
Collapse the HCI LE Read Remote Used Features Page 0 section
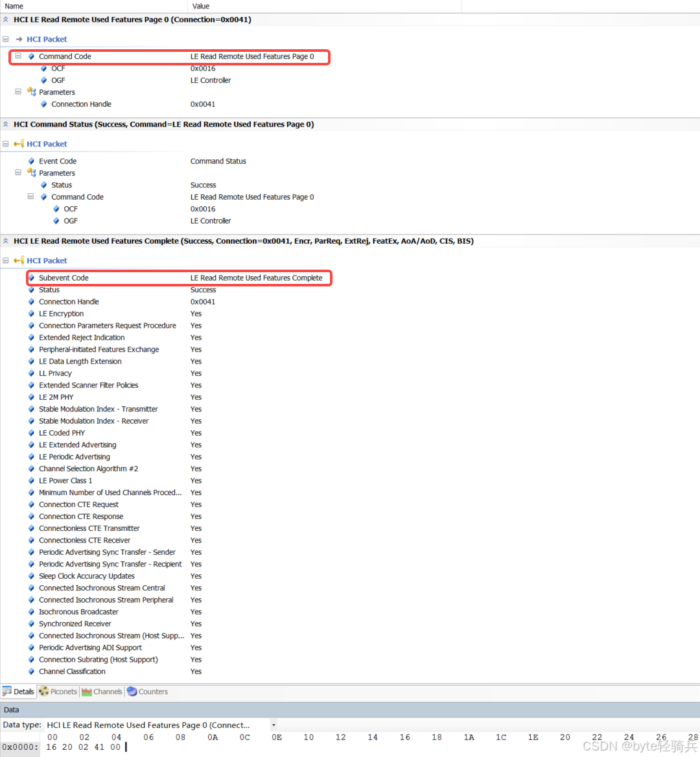point(5,20)
